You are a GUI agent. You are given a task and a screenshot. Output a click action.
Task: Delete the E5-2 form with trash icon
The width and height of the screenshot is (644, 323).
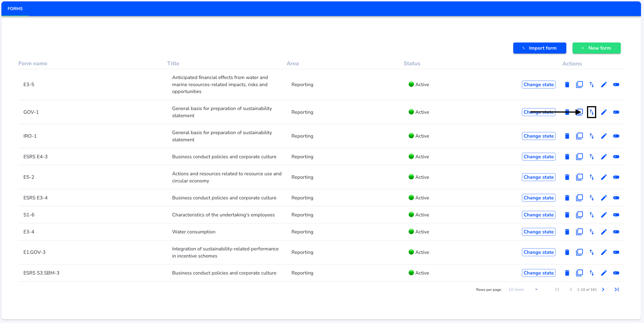tap(567, 177)
